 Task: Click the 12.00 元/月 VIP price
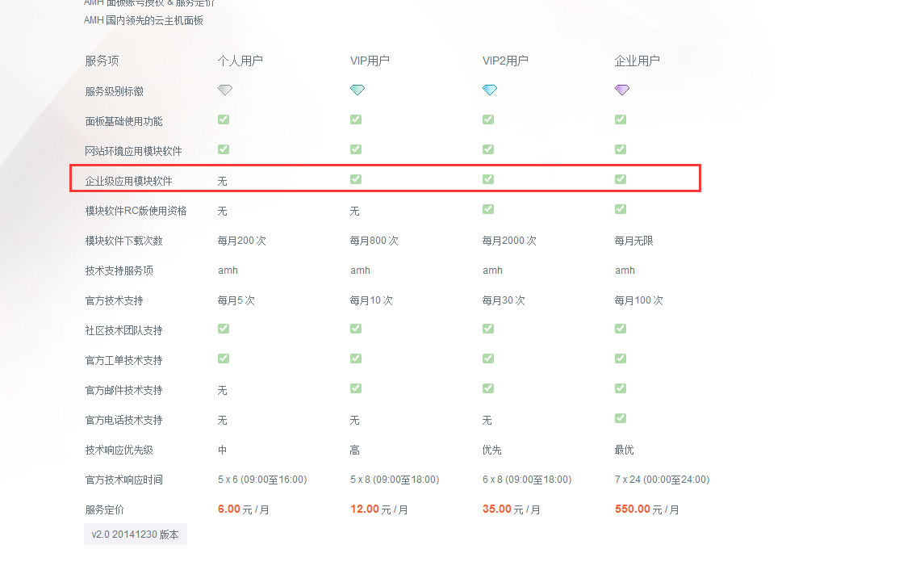tap(378, 509)
